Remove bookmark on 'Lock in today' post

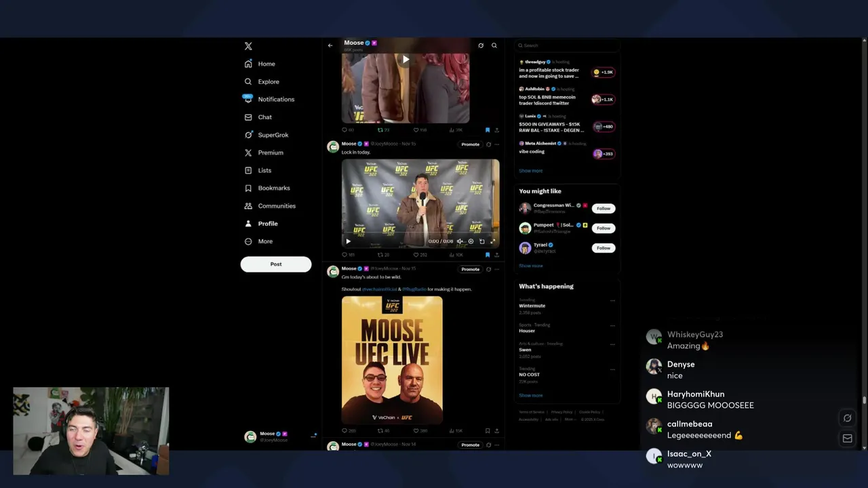[488, 255]
